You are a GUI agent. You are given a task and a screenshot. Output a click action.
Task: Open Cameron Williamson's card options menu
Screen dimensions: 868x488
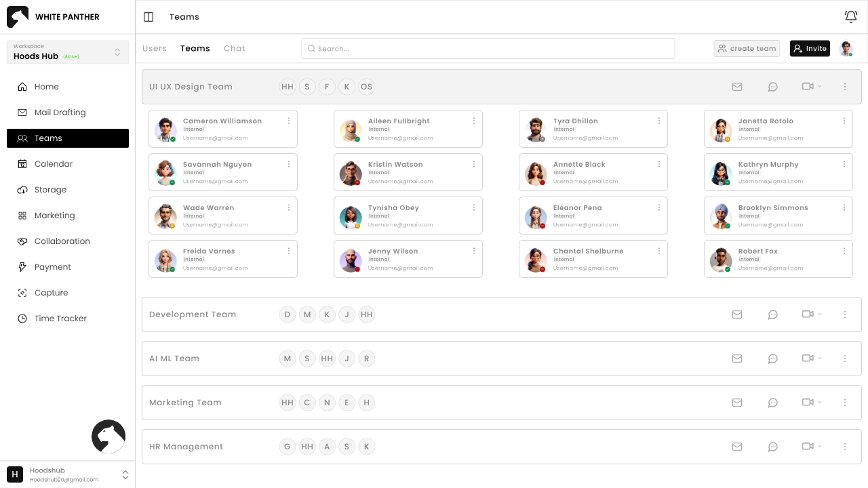tap(289, 121)
